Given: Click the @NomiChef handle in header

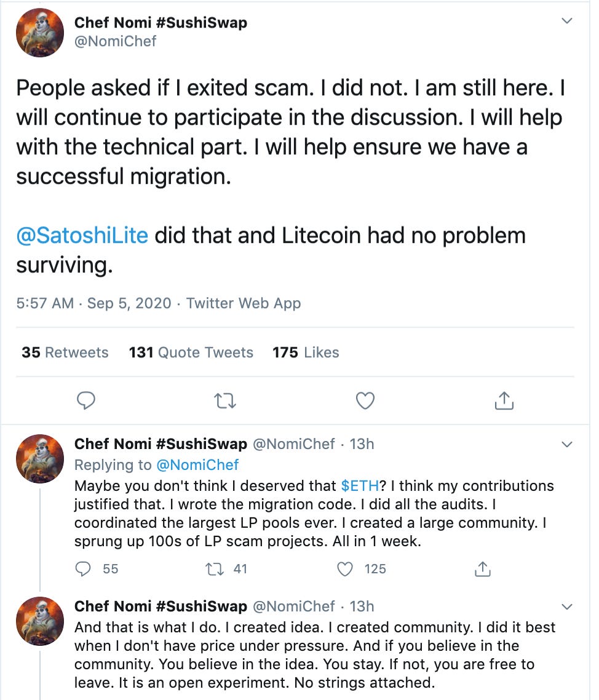Looking at the screenshot, I should point(115,41).
